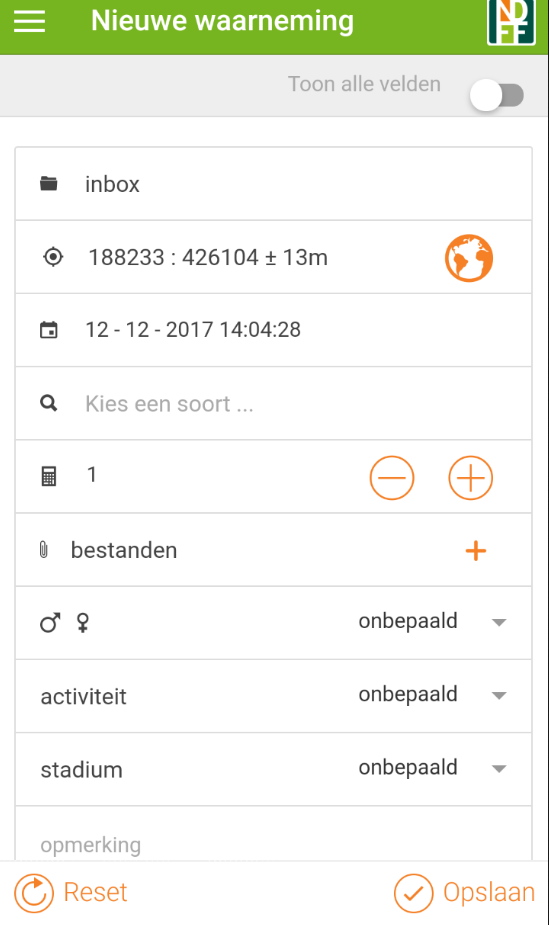Screen dimensions: 549x925
Task: Click the search magnifier icon
Action: point(49,404)
